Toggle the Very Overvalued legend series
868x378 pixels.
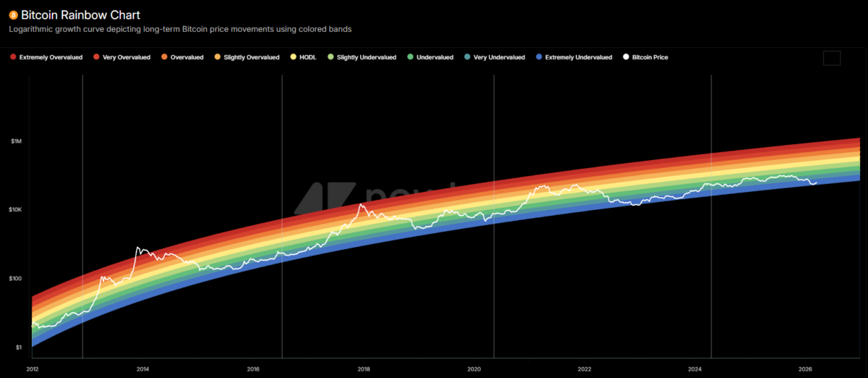coord(120,56)
